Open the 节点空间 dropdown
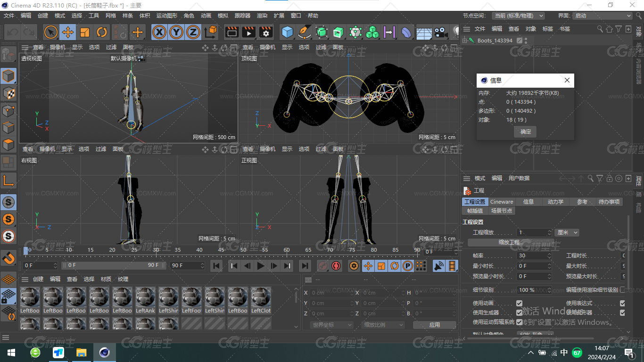Image resolution: width=644 pixels, height=362 pixels. click(518, 16)
